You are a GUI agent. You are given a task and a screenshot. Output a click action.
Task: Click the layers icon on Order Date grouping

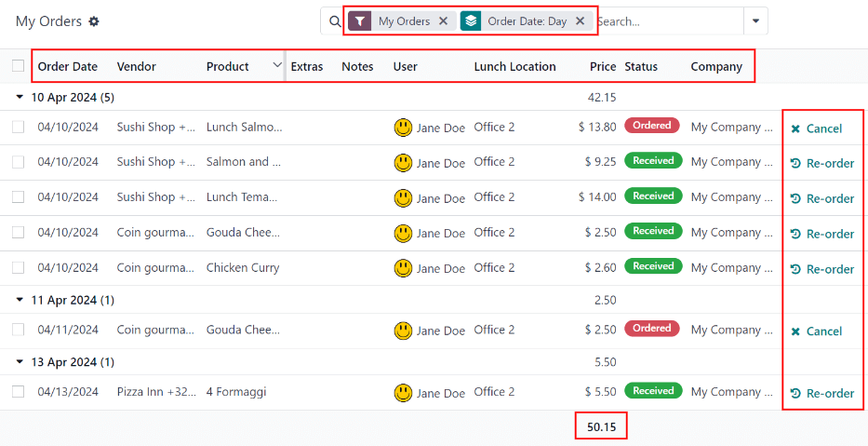(x=471, y=20)
